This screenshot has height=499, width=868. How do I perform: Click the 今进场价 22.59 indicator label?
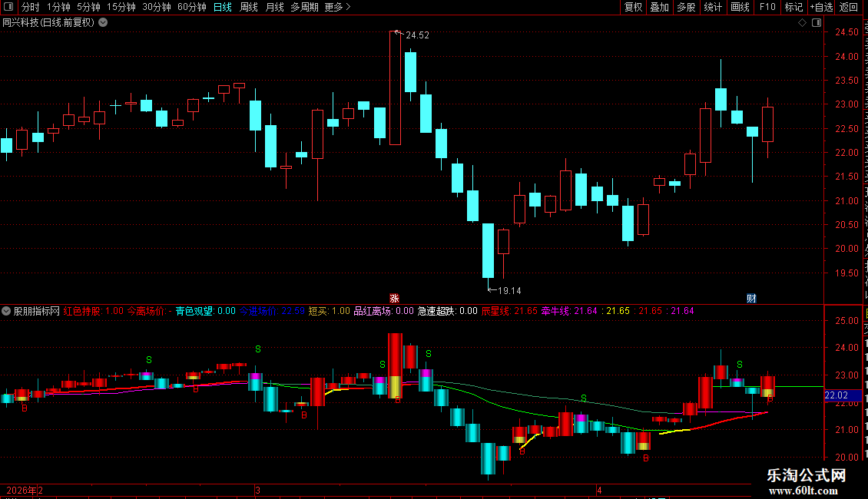272,311
